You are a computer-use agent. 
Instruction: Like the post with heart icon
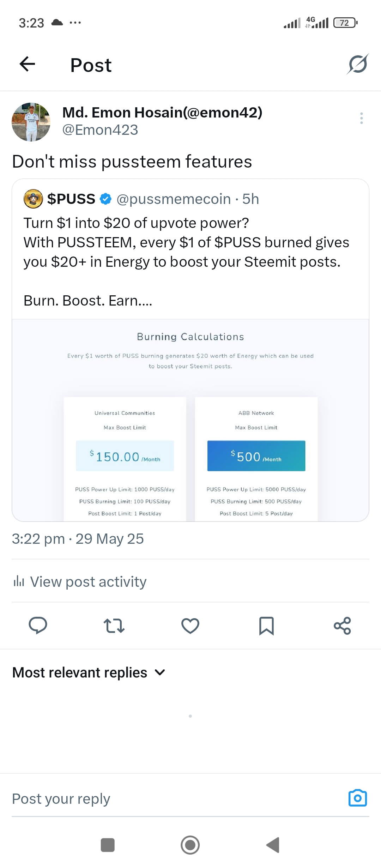pos(190,626)
